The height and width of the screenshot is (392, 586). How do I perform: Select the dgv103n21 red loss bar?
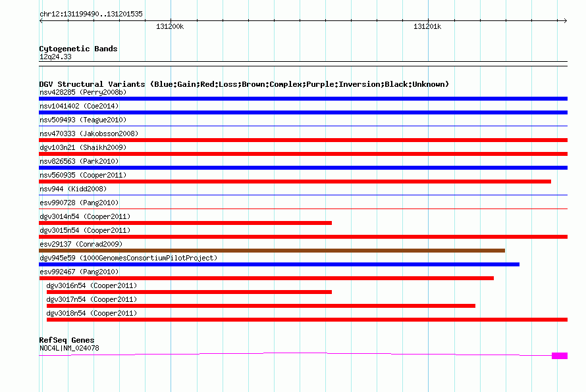303,154
